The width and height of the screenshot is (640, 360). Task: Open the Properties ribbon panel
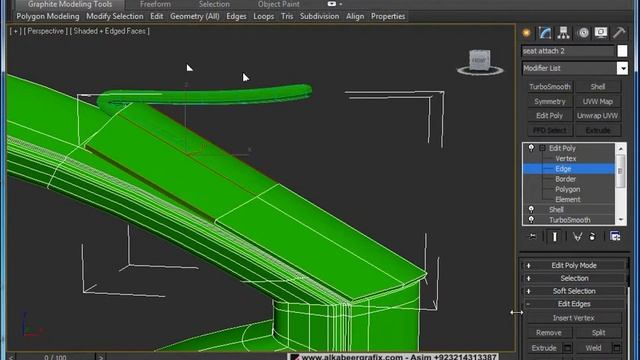(388, 16)
